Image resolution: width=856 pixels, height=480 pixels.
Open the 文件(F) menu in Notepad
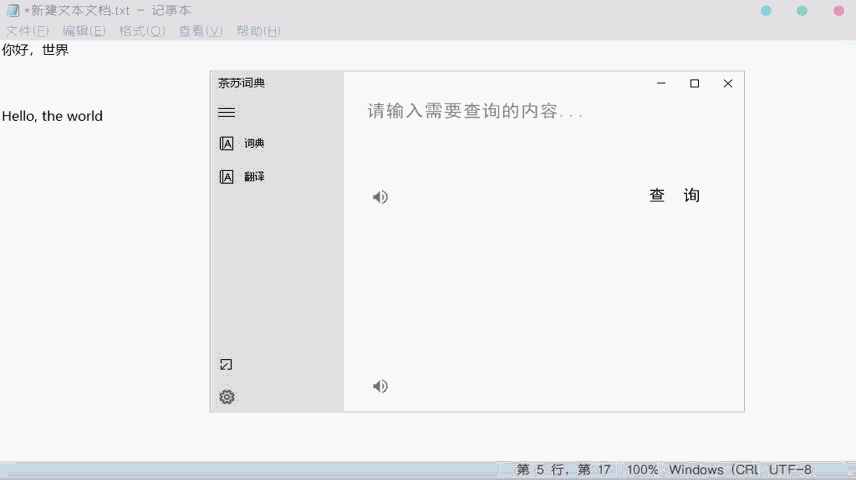click(27, 31)
